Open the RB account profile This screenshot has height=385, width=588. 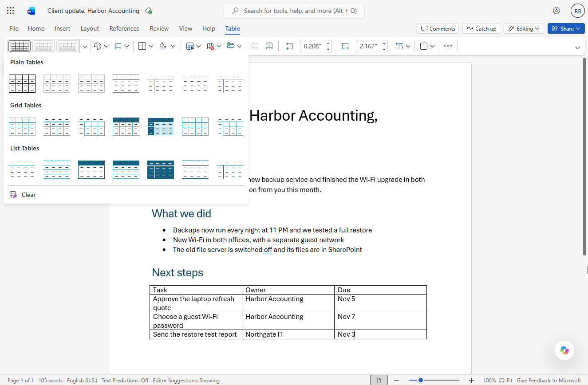pyautogui.click(x=577, y=11)
